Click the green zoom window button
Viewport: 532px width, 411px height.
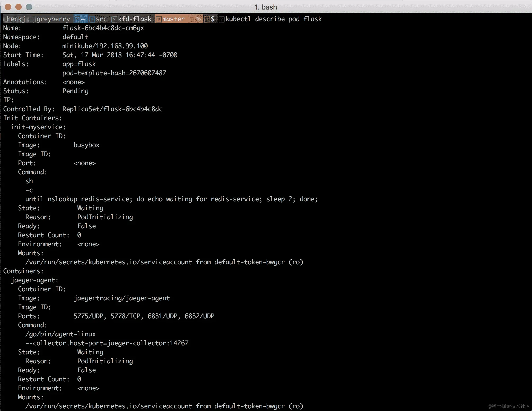click(29, 7)
